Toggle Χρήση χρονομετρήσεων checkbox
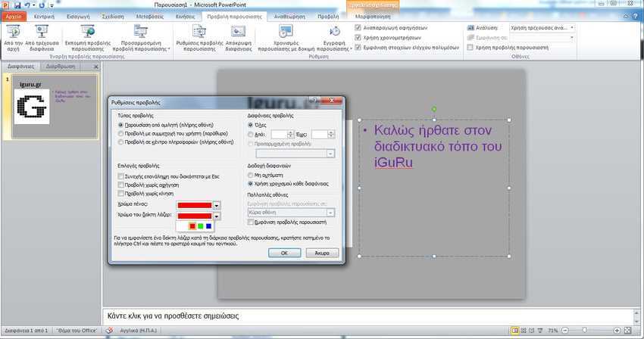 358,38
